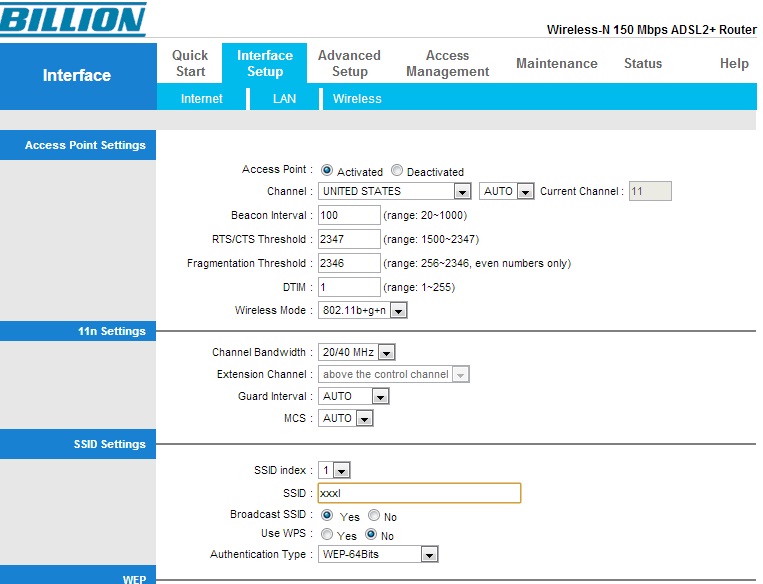This screenshot has width=763, height=584.
Task: Click the 11n Settings section header
Action: [x=78, y=331]
